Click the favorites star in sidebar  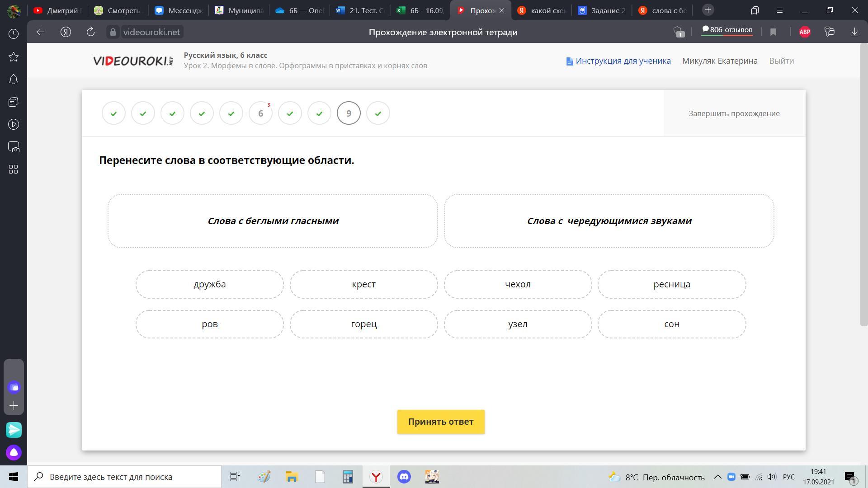click(14, 56)
